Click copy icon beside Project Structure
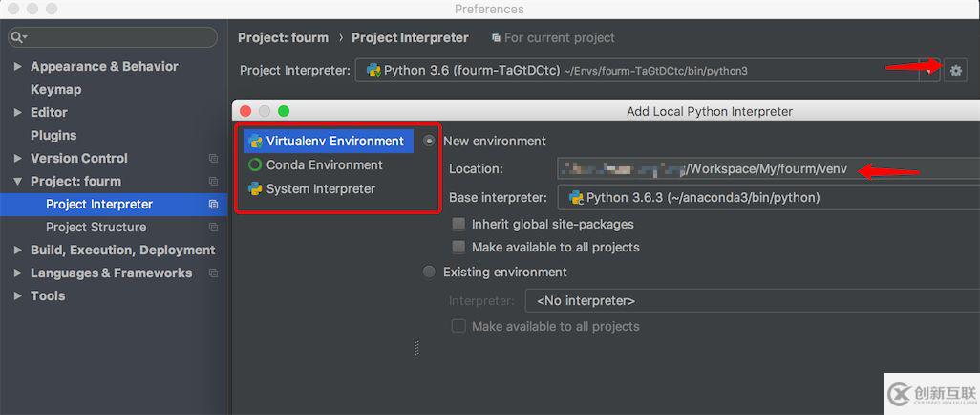The image size is (980, 415). pyautogui.click(x=213, y=227)
